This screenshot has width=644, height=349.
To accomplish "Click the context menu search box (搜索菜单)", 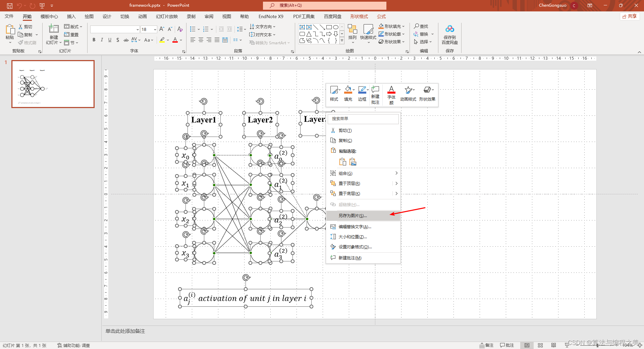I will pyautogui.click(x=363, y=119).
